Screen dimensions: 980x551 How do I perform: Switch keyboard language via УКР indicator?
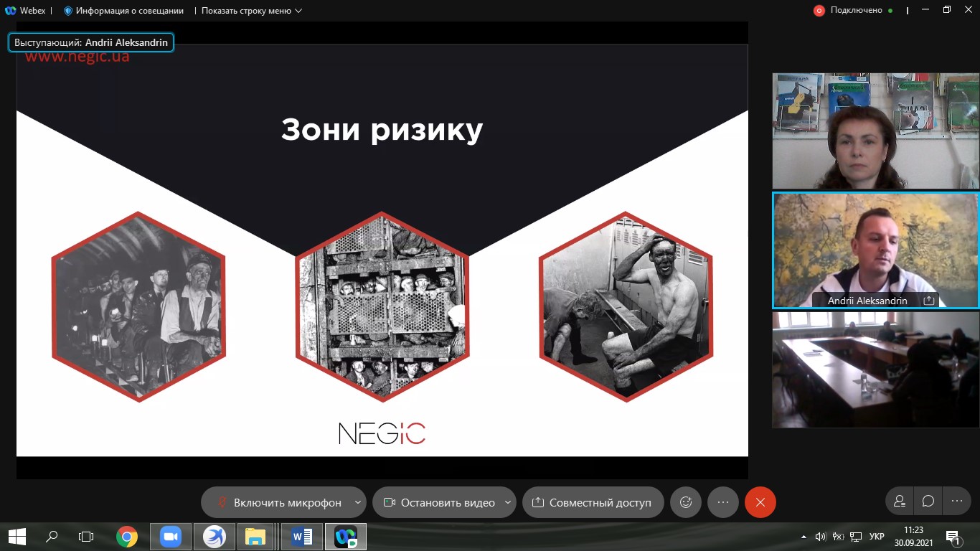click(876, 537)
